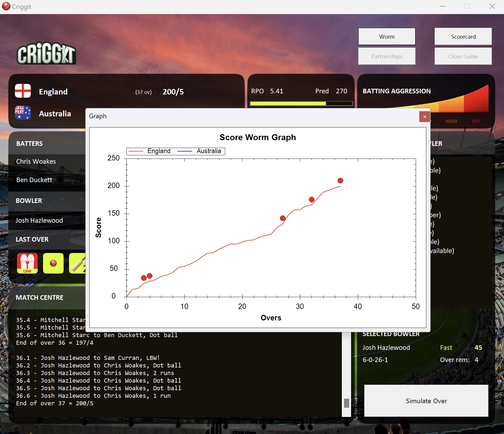Click the wicket marker at over 3
The height and width of the screenshot is (434, 504).
tap(144, 278)
